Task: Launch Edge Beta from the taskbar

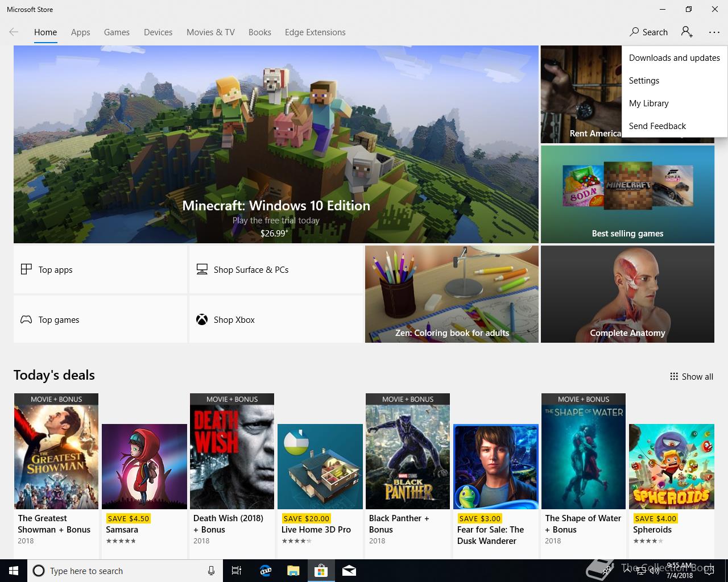Action: [266, 571]
